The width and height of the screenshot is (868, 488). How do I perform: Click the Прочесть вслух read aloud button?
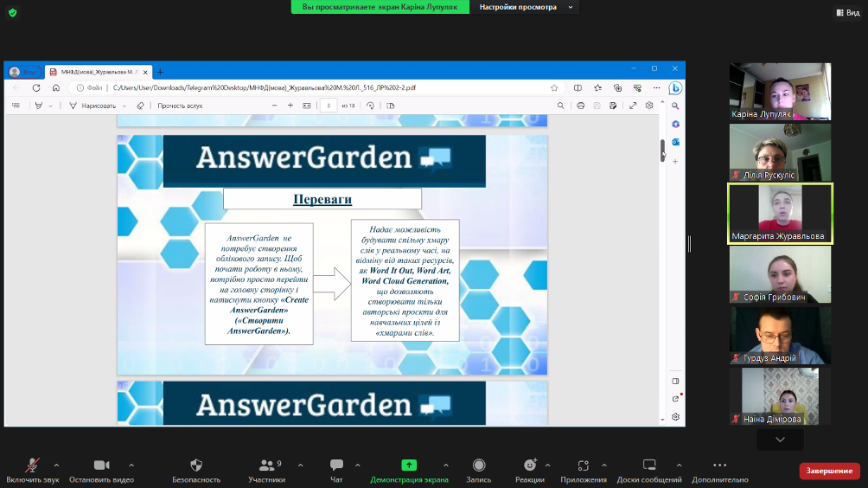(x=180, y=106)
